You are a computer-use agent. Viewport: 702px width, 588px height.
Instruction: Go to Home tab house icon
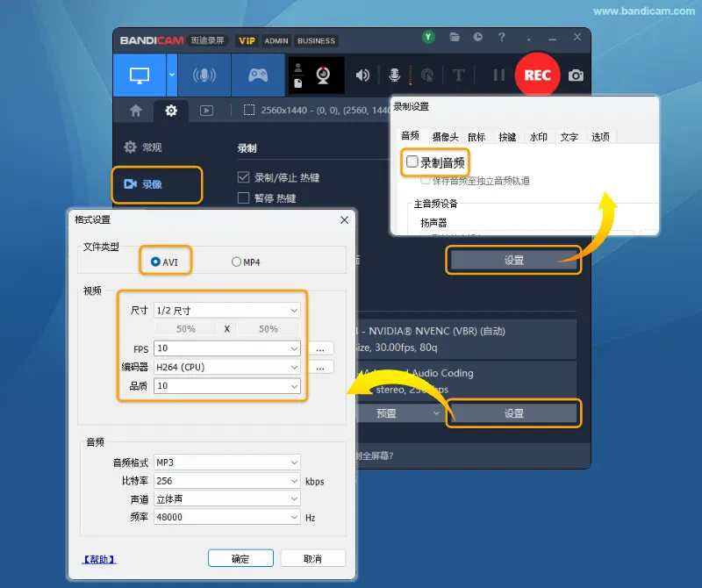pos(136,111)
